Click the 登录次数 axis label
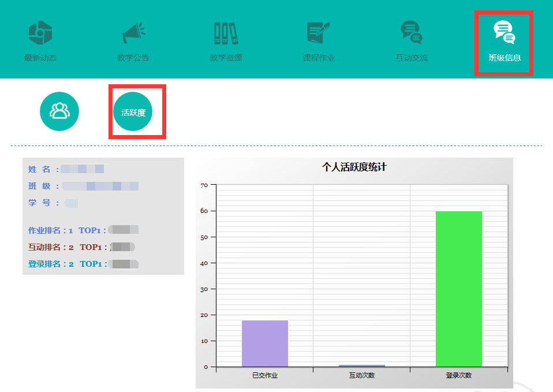The image size is (553, 392). click(459, 375)
